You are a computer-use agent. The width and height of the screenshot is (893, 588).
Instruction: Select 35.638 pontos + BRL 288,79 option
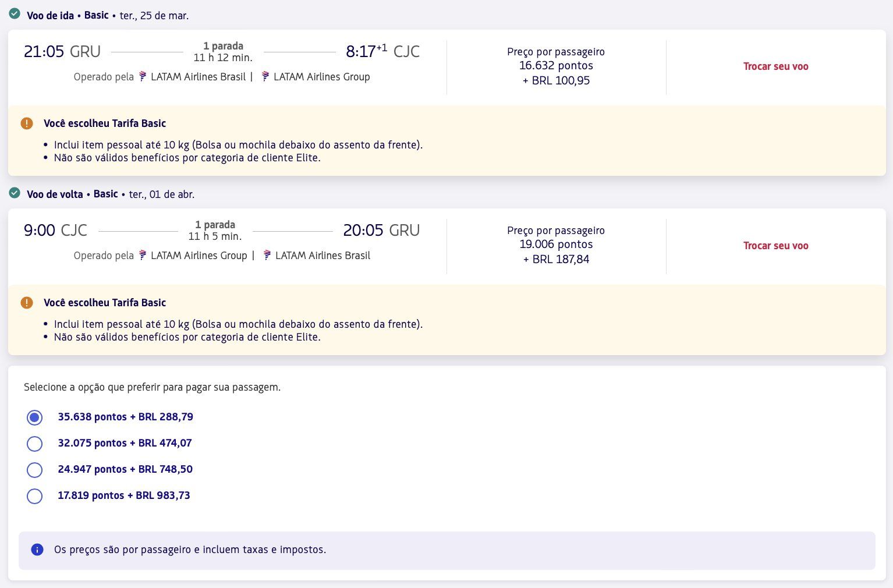(35, 417)
